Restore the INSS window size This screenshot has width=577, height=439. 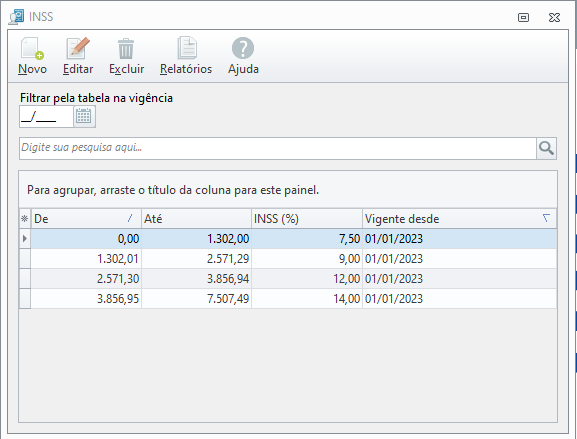click(523, 17)
